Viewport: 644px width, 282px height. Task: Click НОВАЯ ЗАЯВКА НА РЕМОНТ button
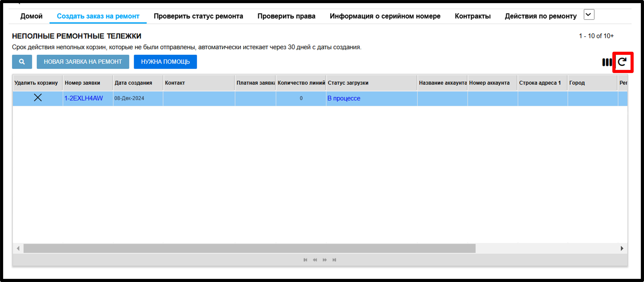tap(83, 62)
